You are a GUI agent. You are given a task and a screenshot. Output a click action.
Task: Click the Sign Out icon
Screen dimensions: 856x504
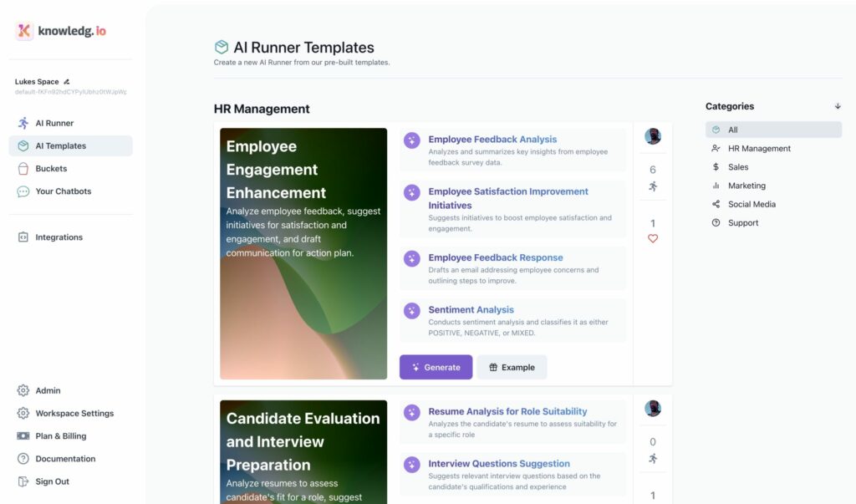[23, 481]
